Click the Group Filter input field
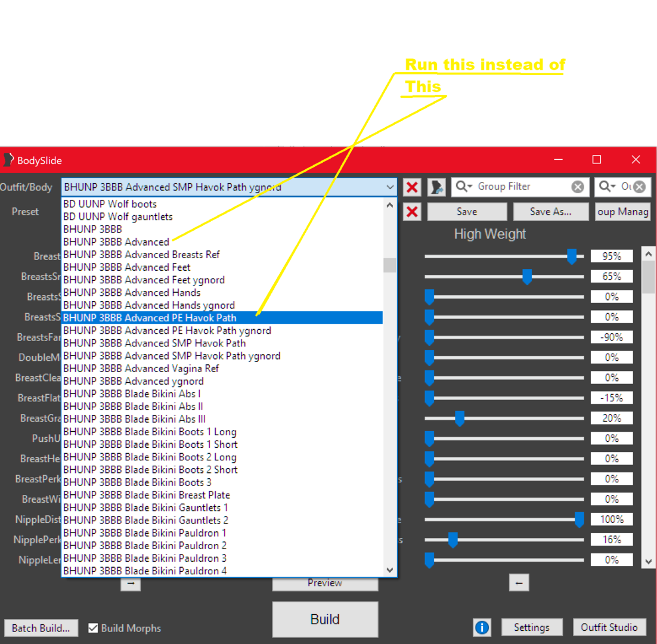657x644 pixels. 520,187
